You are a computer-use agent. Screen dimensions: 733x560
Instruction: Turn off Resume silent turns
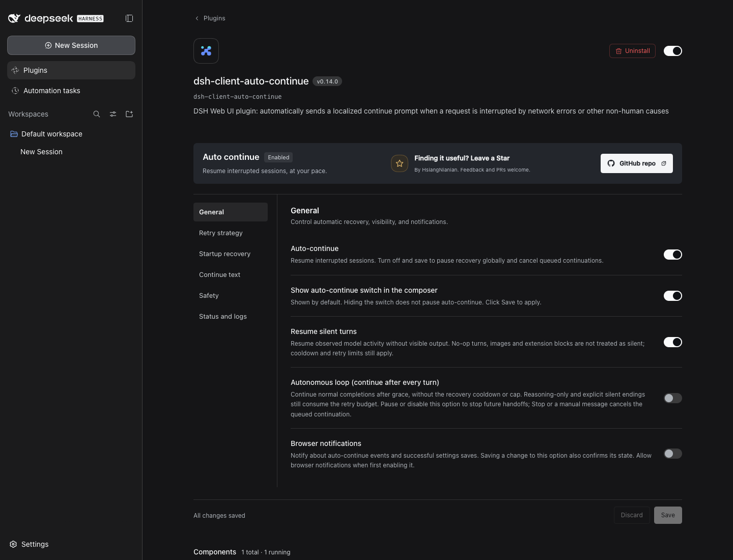point(673,342)
